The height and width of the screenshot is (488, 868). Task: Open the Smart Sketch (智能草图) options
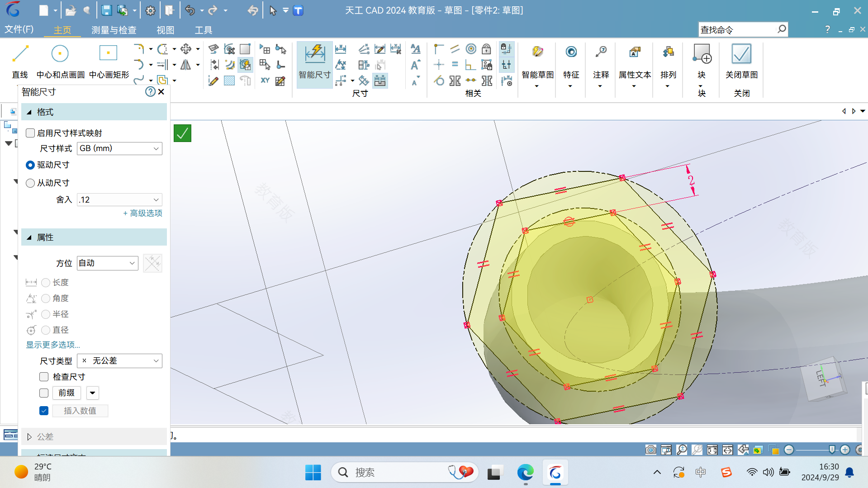click(537, 62)
